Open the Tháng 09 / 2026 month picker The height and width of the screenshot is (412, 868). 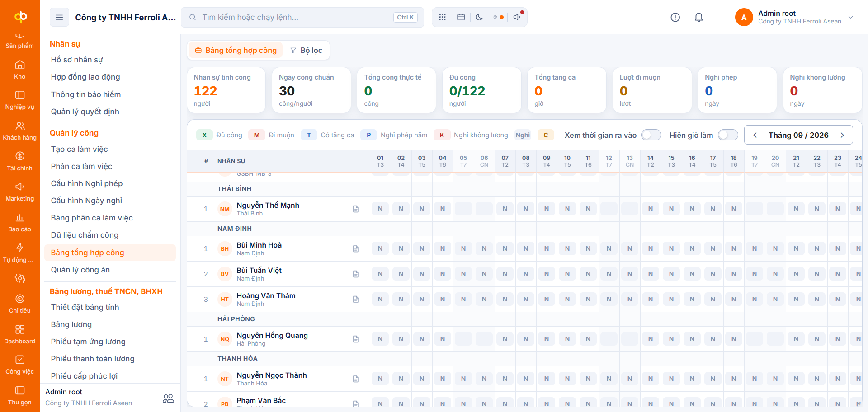coord(798,135)
